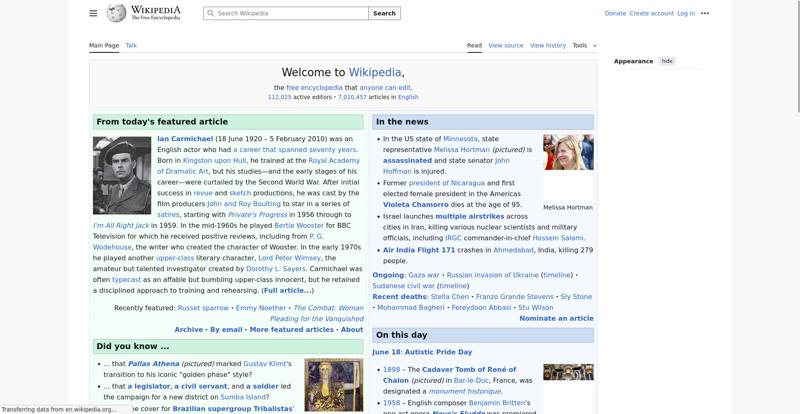This screenshot has width=800, height=414.
Task: Open the Melissa Hortman photo thumbnail
Action: click(568, 152)
